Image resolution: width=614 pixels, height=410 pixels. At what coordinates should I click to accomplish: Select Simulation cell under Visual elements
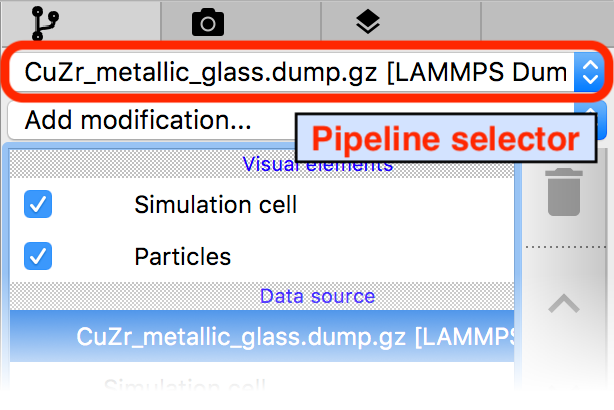pos(215,206)
